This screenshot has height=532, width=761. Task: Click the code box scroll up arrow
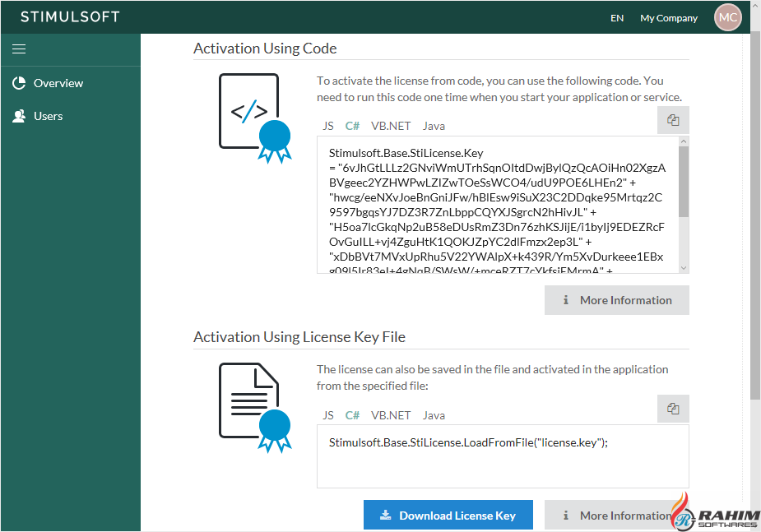pos(684,141)
